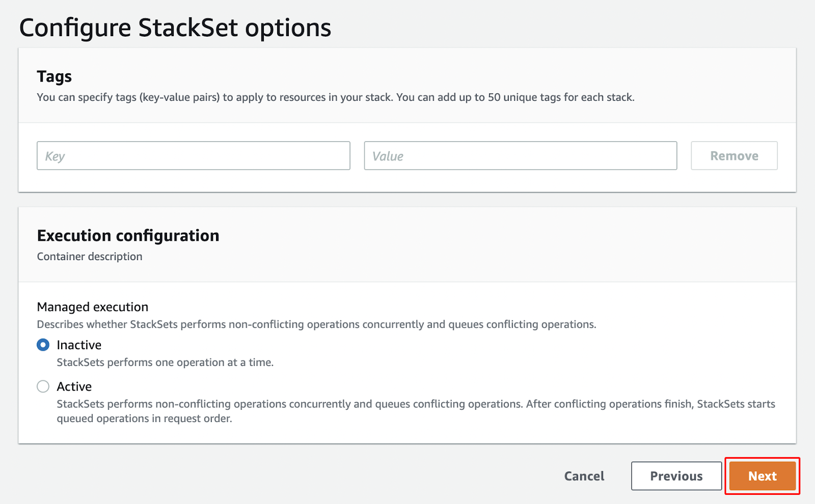
Task: Select the Inactive managed execution option
Action: click(x=43, y=345)
